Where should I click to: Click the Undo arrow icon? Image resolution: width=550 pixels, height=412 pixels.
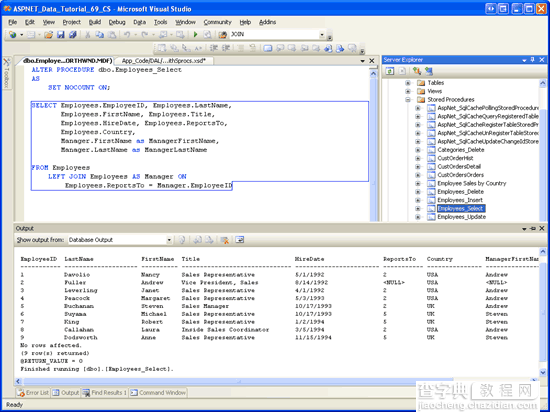click(x=127, y=35)
